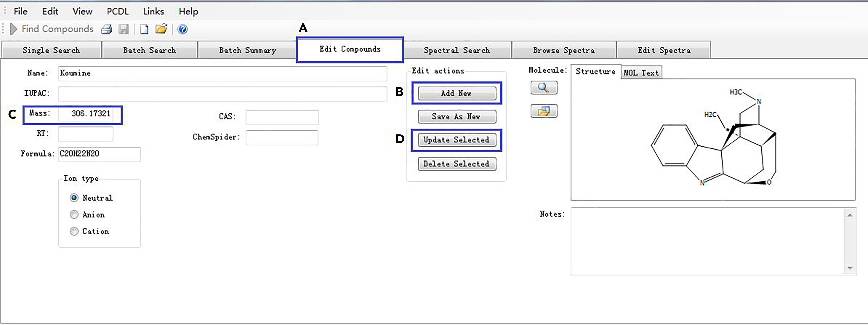Open the PCDL menu
Viewport: 868px width, 325px height.
coord(118,12)
